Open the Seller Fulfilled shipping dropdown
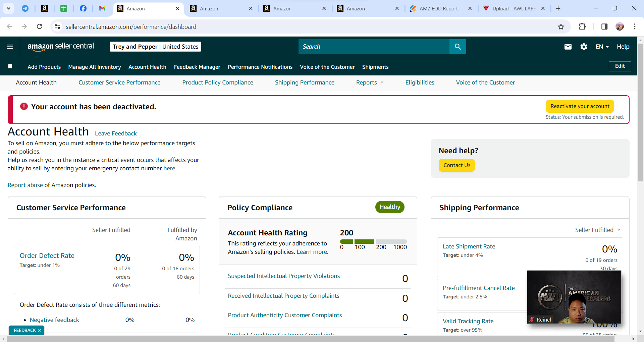Image resolution: width=644 pixels, height=342 pixels. coord(598,230)
